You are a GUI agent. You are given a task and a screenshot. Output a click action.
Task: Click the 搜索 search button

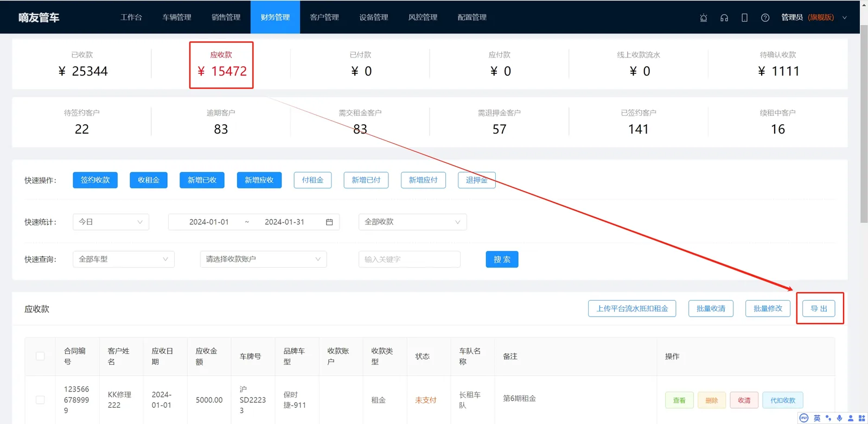click(x=502, y=260)
